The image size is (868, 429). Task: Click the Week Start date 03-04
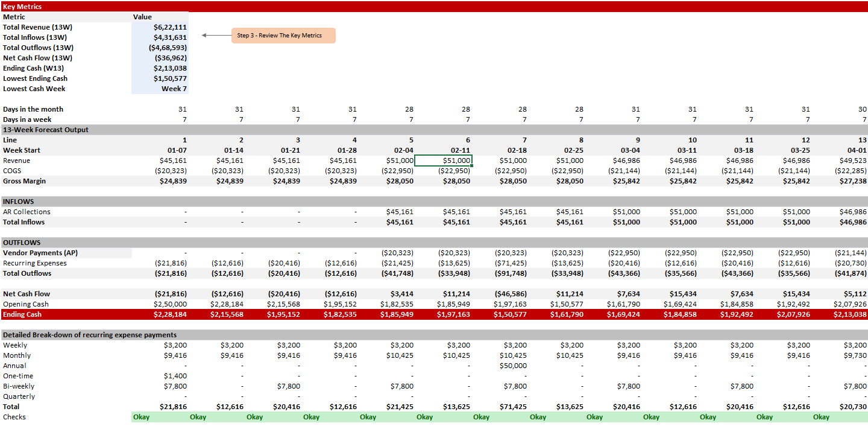pyautogui.click(x=631, y=150)
